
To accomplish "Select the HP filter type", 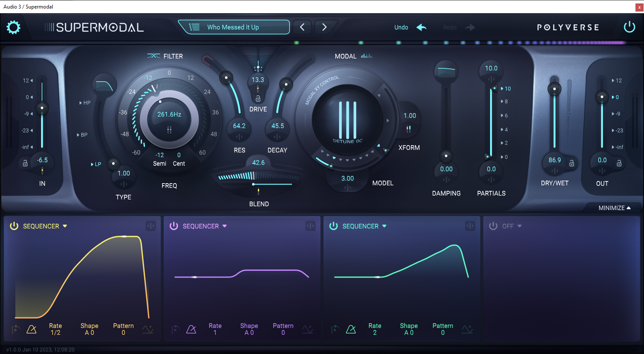I will (85, 103).
